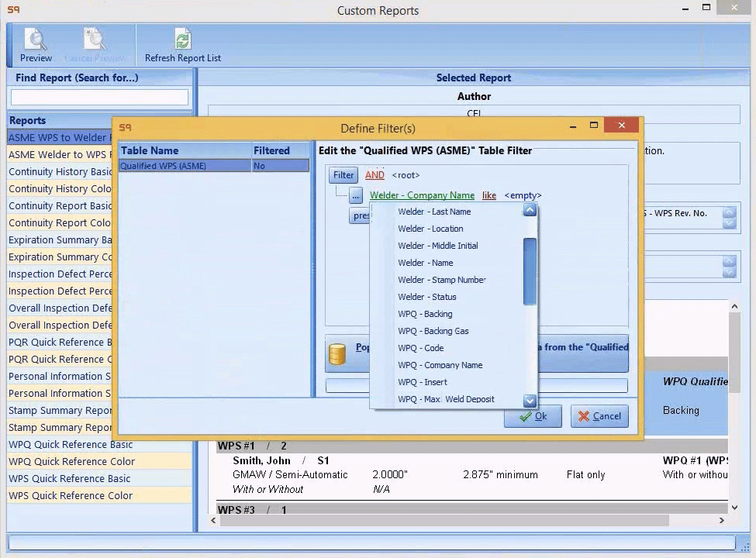Select 'WPQ - Code' from field list
Viewport: 756px width, 558px height.
(420, 348)
